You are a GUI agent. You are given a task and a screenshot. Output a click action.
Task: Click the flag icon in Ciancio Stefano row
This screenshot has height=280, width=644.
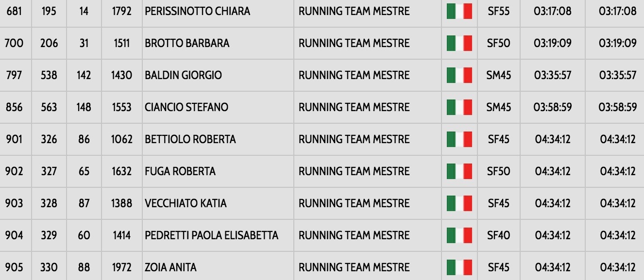(x=459, y=107)
